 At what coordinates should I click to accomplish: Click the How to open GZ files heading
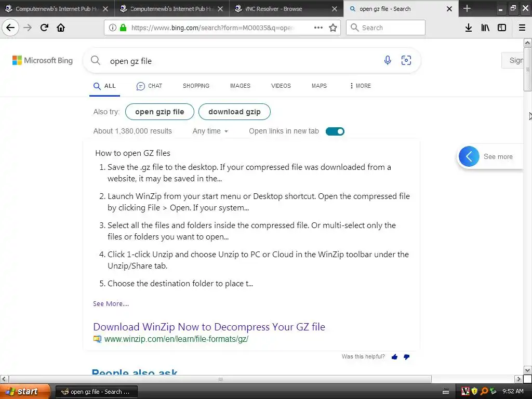click(132, 153)
